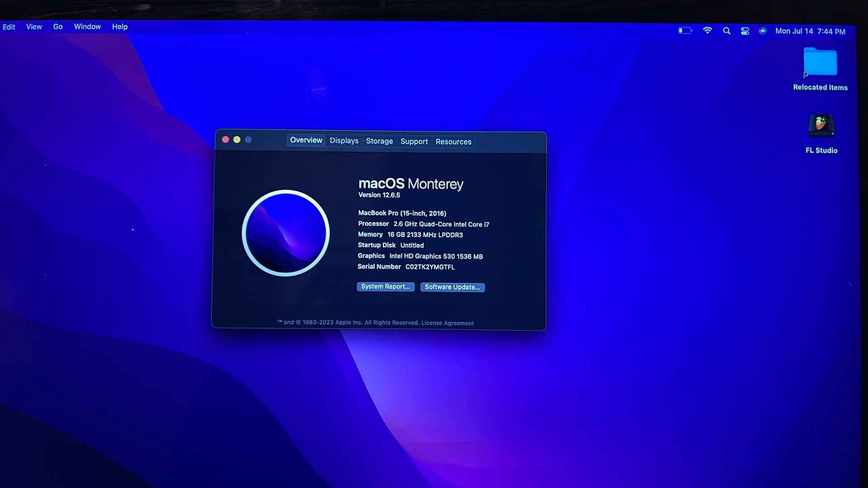Switch to the Storage tab
The image size is (868, 488).
point(379,141)
